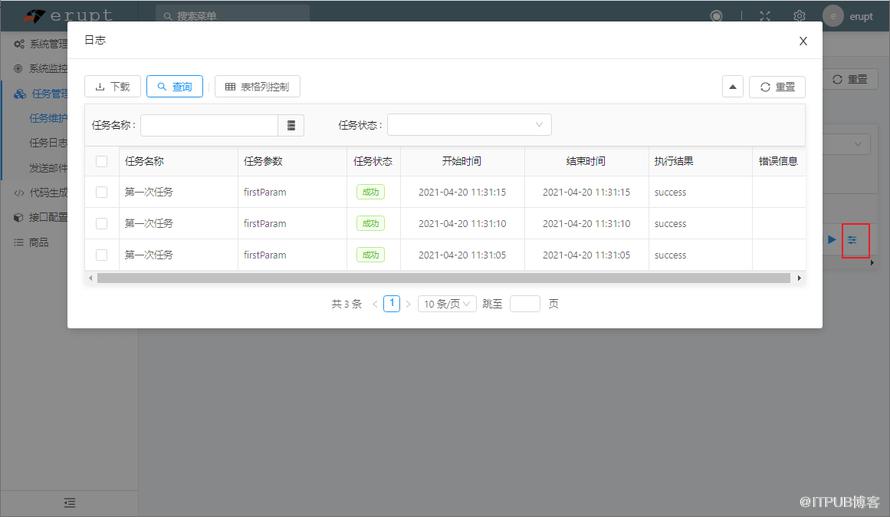Click the background page 重置 button
Viewport: 890px width, 517px height.
coord(850,79)
